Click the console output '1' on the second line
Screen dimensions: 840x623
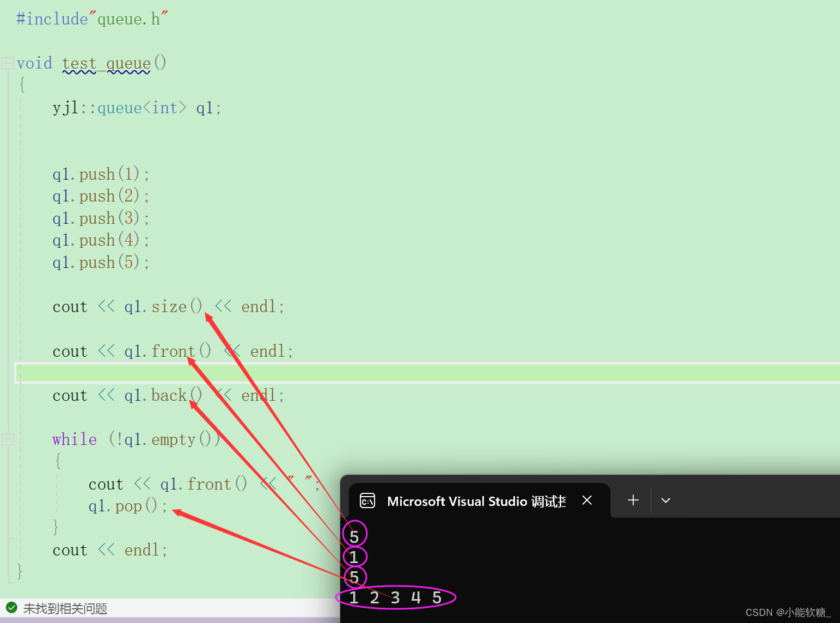[x=354, y=557]
